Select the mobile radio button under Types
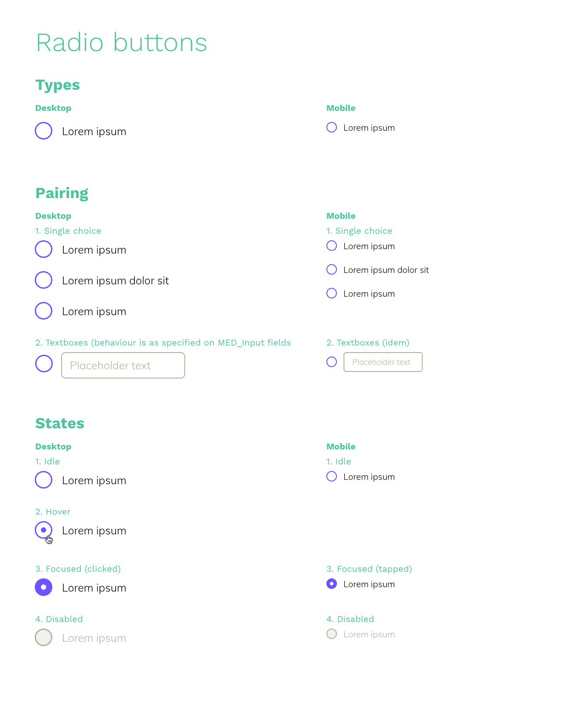The height and width of the screenshot is (728, 563). click(x=332, y=127)
